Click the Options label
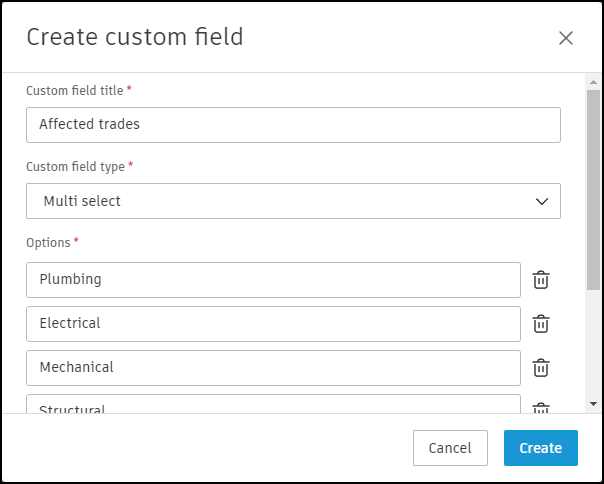Viewport: 604px width, 484px height. tap(48, 243)
